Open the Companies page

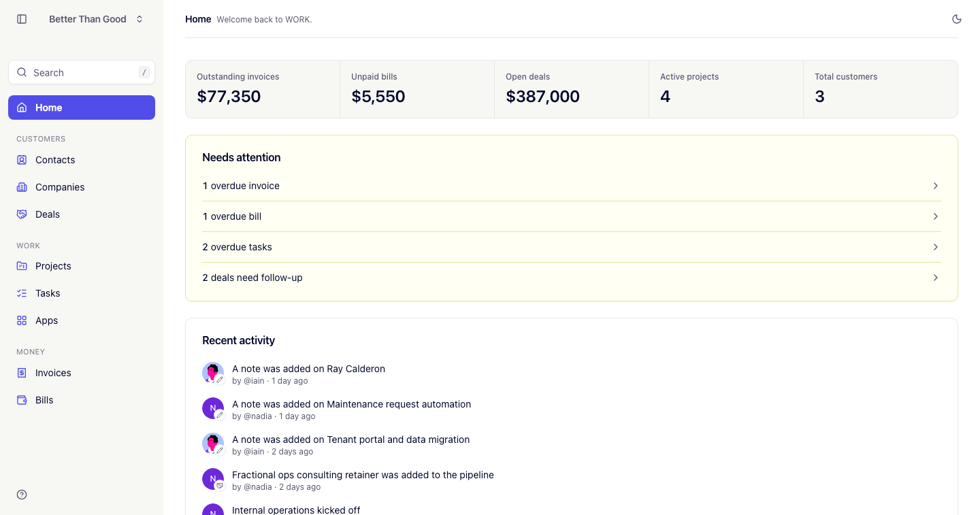(x=82, y=187)
